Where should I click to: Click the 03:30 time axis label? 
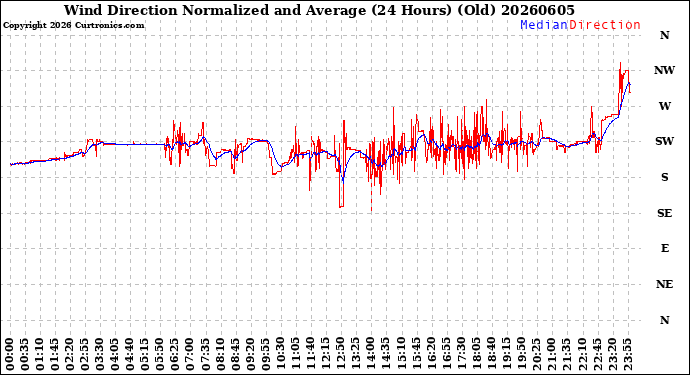[100, 354]
